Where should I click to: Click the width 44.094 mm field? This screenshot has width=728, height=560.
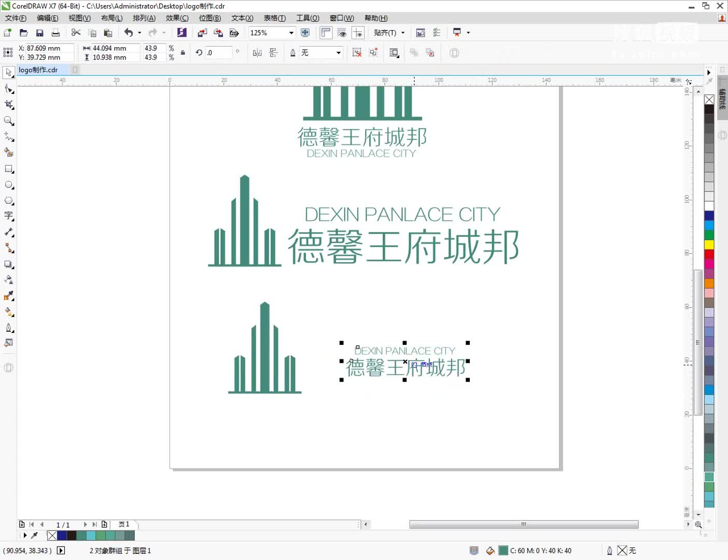115,48
